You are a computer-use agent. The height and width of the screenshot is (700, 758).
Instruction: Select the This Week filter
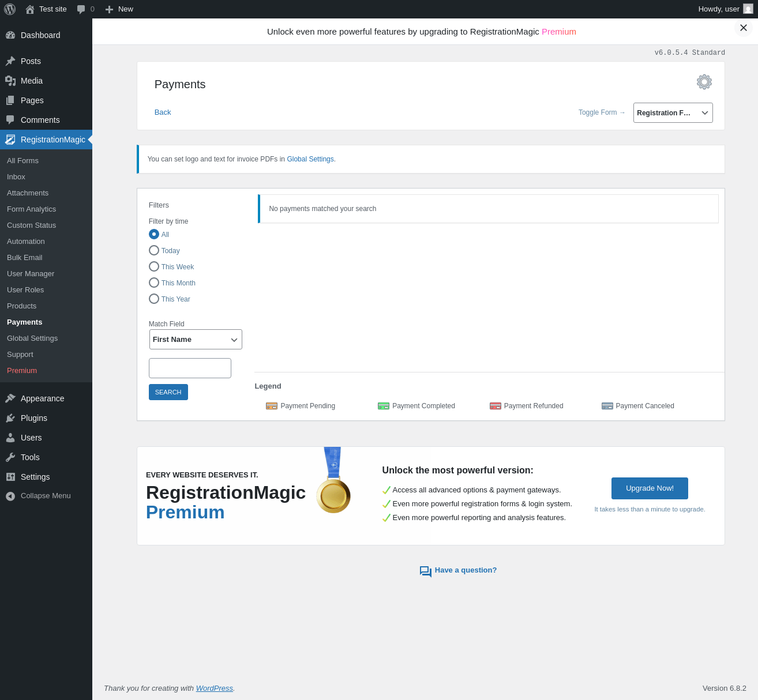[x=154, y=266]
